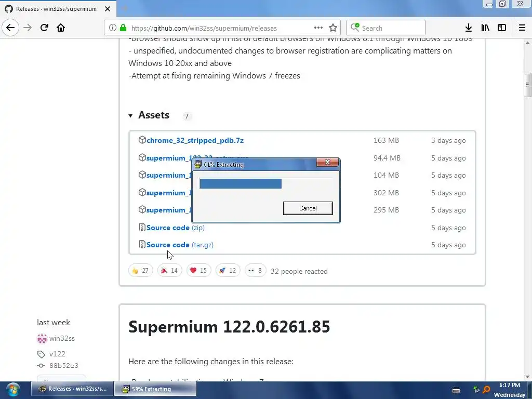Click the Supermium 122.0.6261.85 release heading
This screenshot has height=399, width=532.
coord(229,327)
